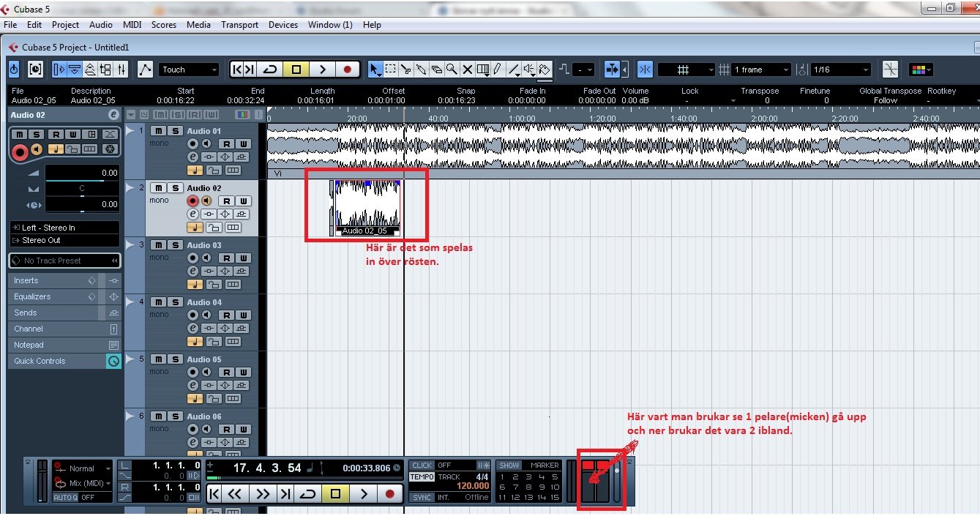The image size is (980, 516).
Task: Click the Constrain Delay Compensation power icon
Action: (14, 70)
